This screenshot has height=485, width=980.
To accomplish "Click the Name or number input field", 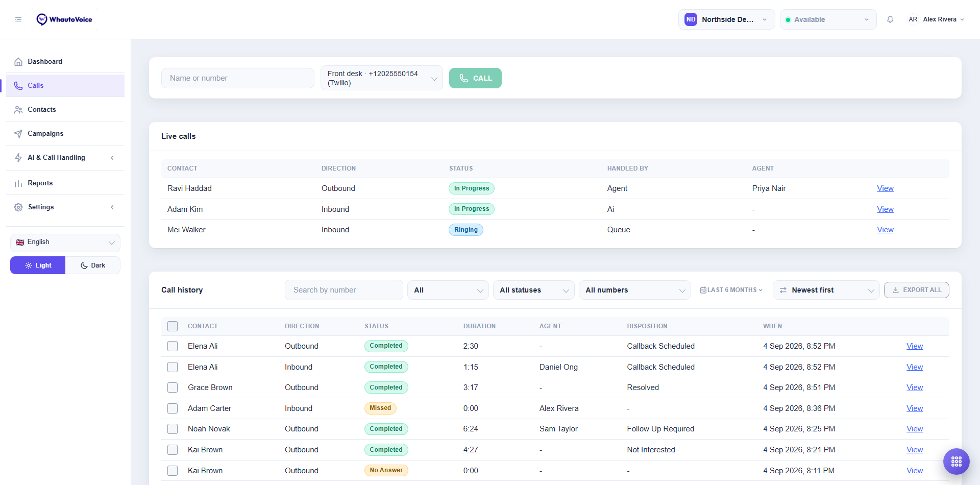I will [x=238, y=78].
